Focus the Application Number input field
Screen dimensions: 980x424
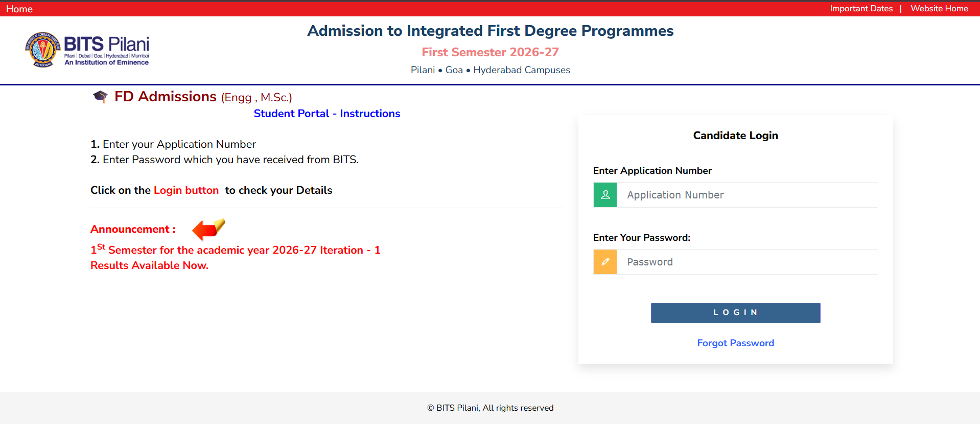tap(748, 195)
